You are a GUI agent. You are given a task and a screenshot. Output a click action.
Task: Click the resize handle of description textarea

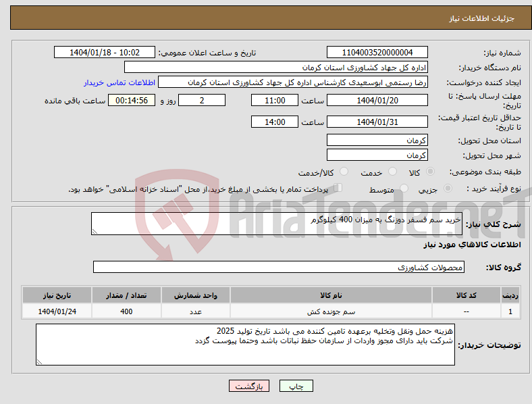pyautogui.click(x=95, y=232)
